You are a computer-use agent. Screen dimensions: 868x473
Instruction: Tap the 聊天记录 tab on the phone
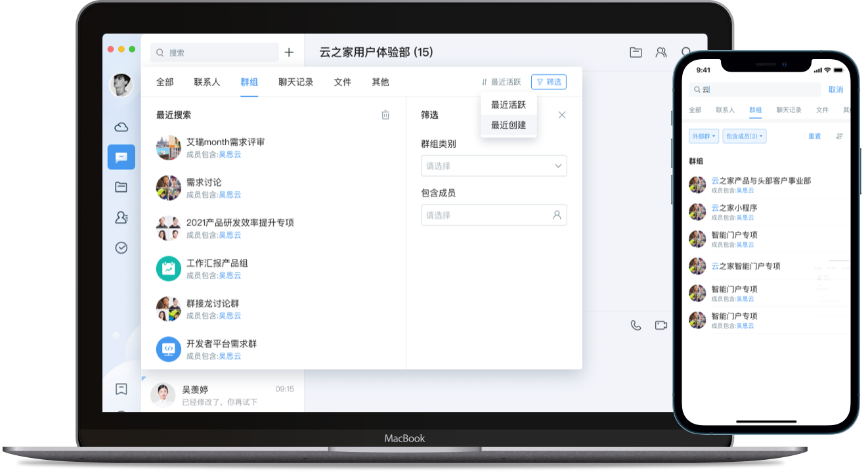point(789,110)
